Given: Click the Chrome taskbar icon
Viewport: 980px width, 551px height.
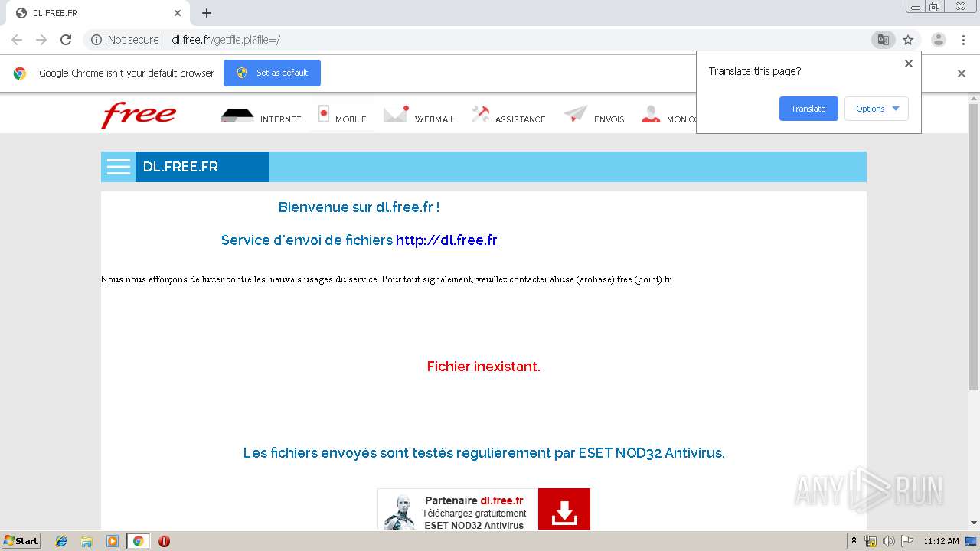Looking at the screenshot, I should pos(139,541).
